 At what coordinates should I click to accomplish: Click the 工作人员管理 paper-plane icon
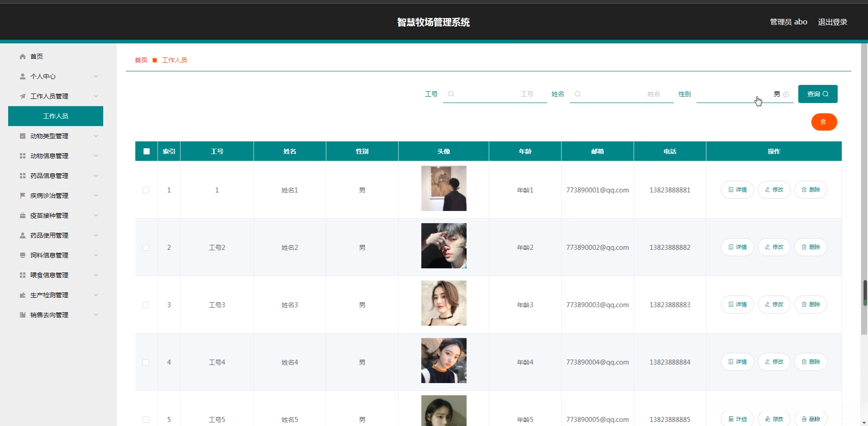[23, 96]
